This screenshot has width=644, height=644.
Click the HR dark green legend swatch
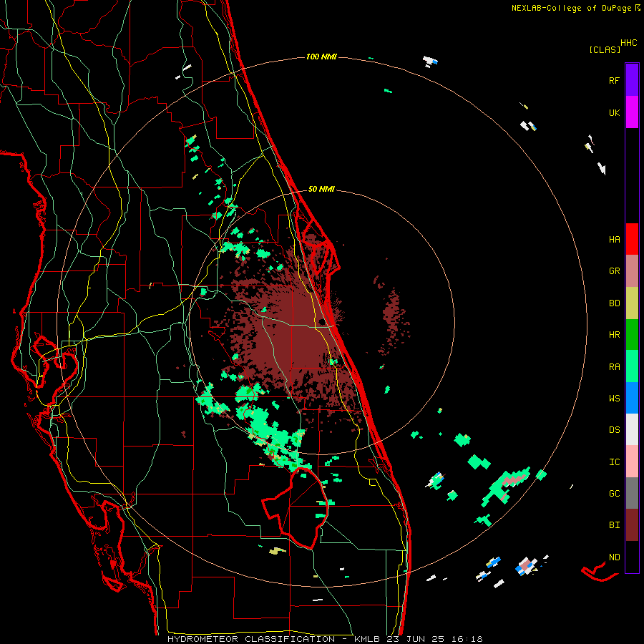point(632,335)
